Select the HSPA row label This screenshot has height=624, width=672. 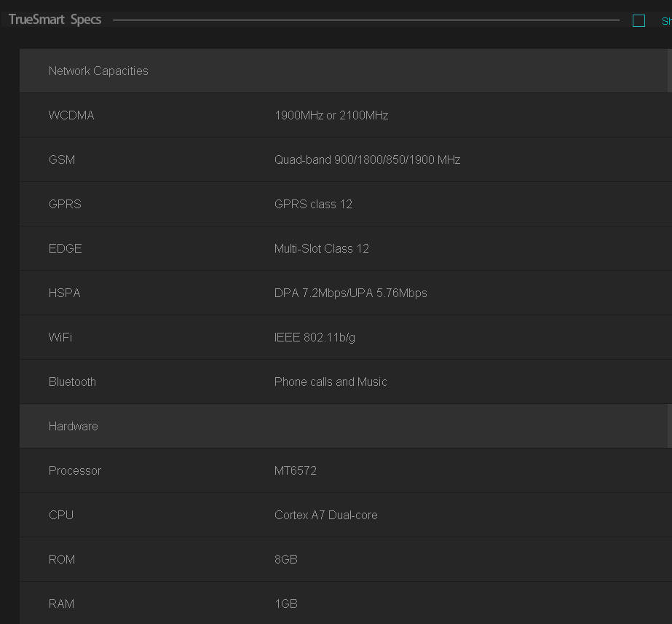[64, 293]
